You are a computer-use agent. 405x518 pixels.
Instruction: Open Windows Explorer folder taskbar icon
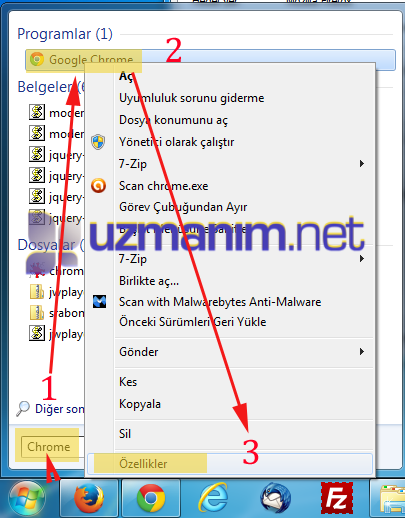point(392,499)
